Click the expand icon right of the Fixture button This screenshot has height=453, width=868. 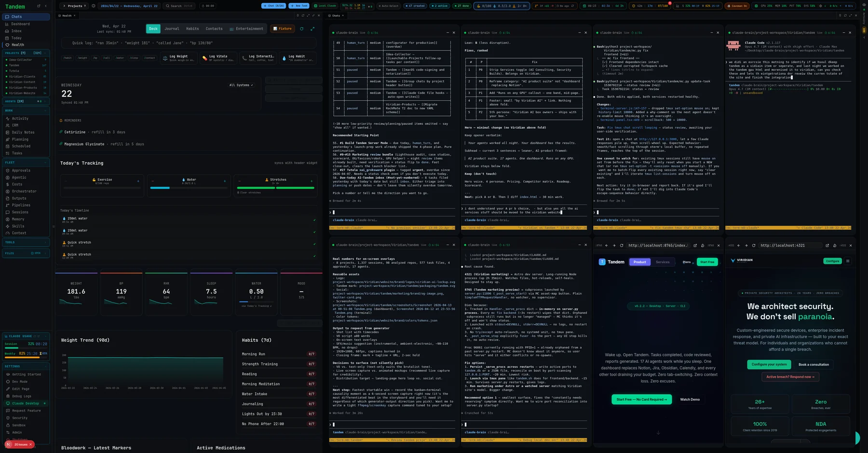312,28
